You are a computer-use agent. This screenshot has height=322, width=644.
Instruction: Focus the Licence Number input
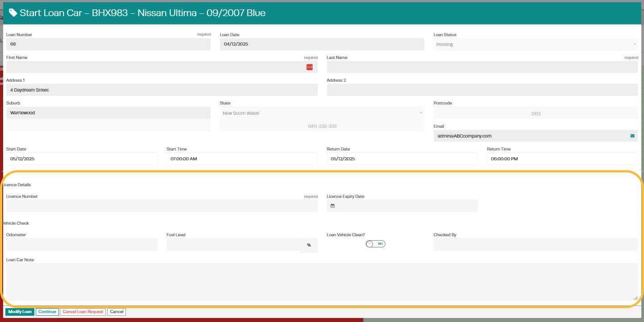(x=162, y=206)
